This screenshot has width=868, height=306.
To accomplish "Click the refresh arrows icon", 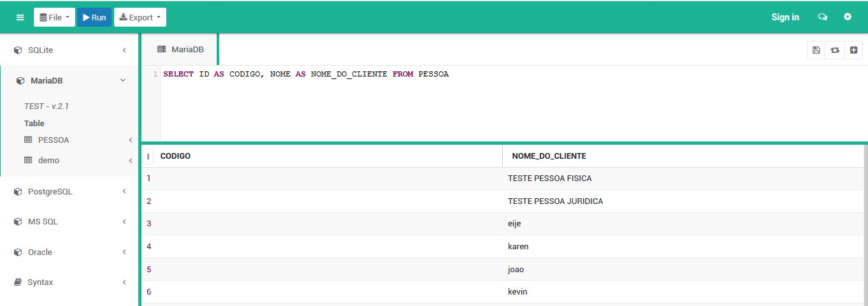I will click(835, 50).
